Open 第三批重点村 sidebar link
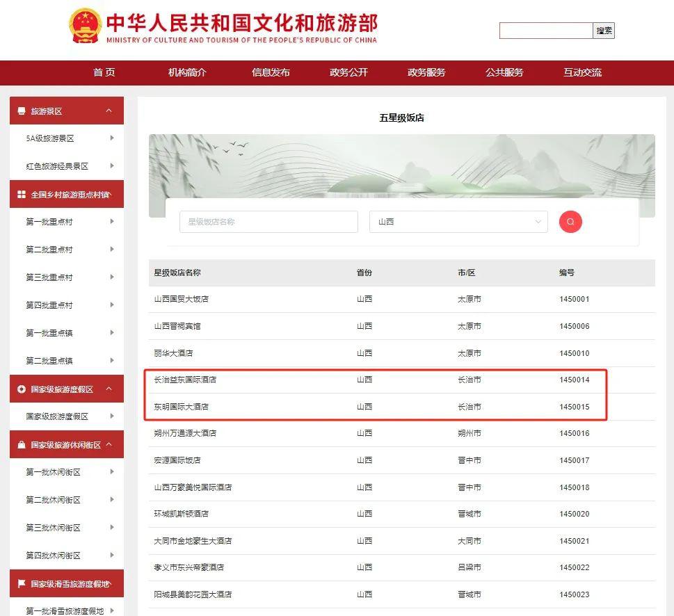 pyautogui.click(x=49, y=277)
